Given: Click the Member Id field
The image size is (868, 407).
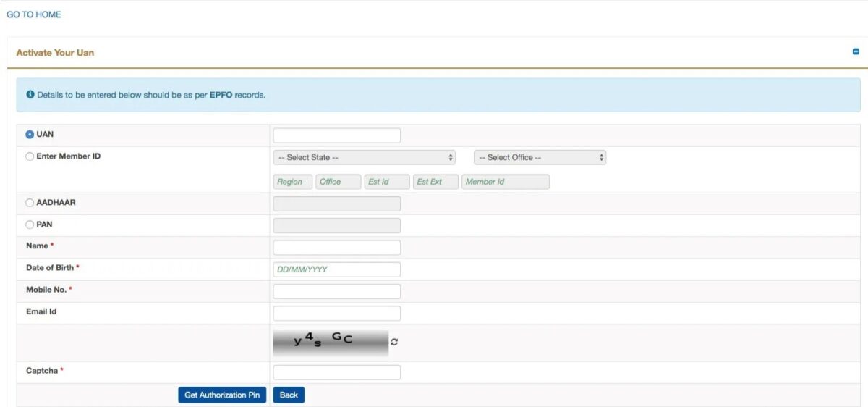Looking at the screenshot, I should coord(506,182).
